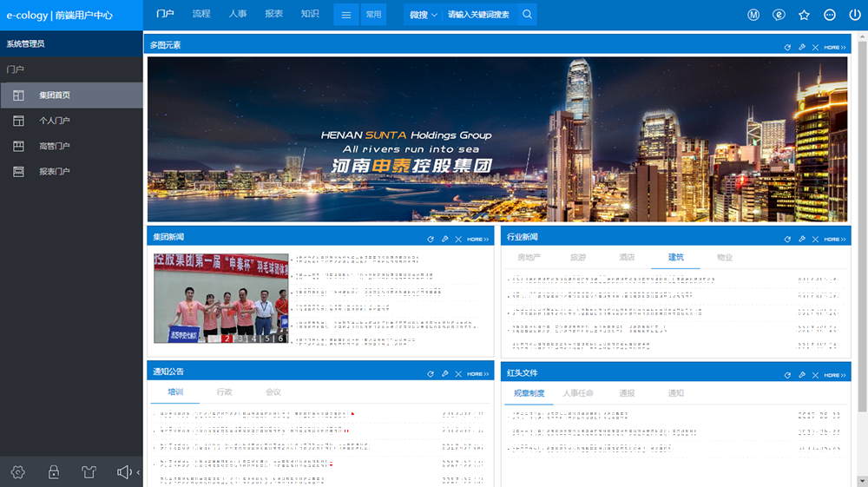Refresh the 行业新闻 panel
Viewport: 868px width, 487px height.
click(787, 239)
